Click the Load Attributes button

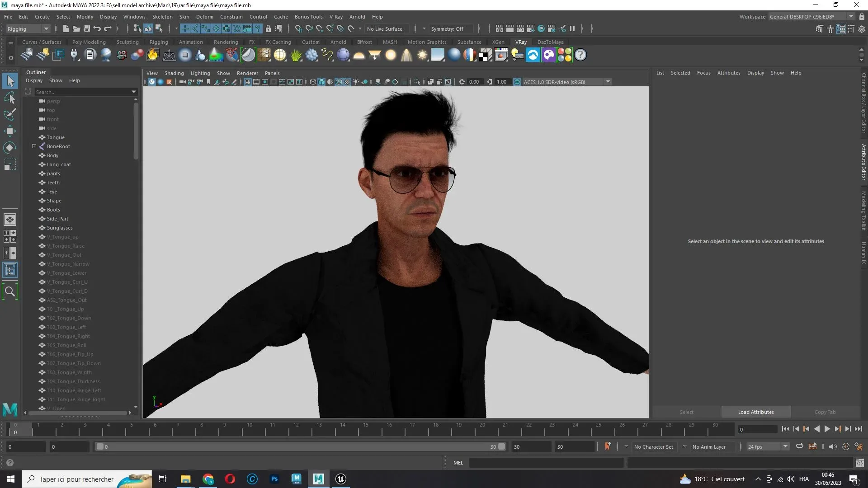pos(755,412)
